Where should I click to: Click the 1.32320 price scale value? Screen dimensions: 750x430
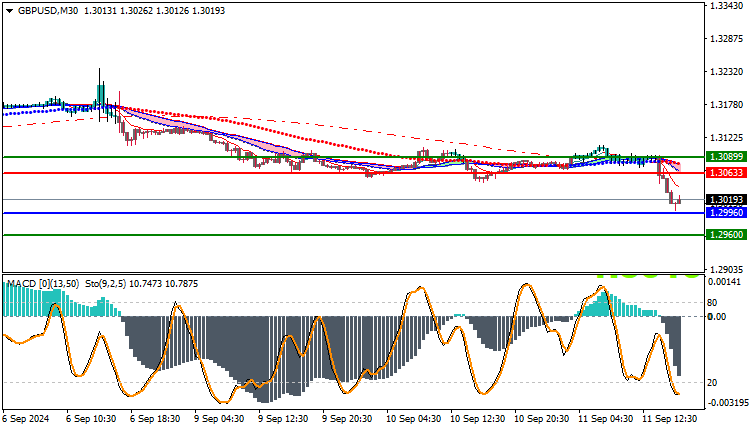click(x=727, y=72)
